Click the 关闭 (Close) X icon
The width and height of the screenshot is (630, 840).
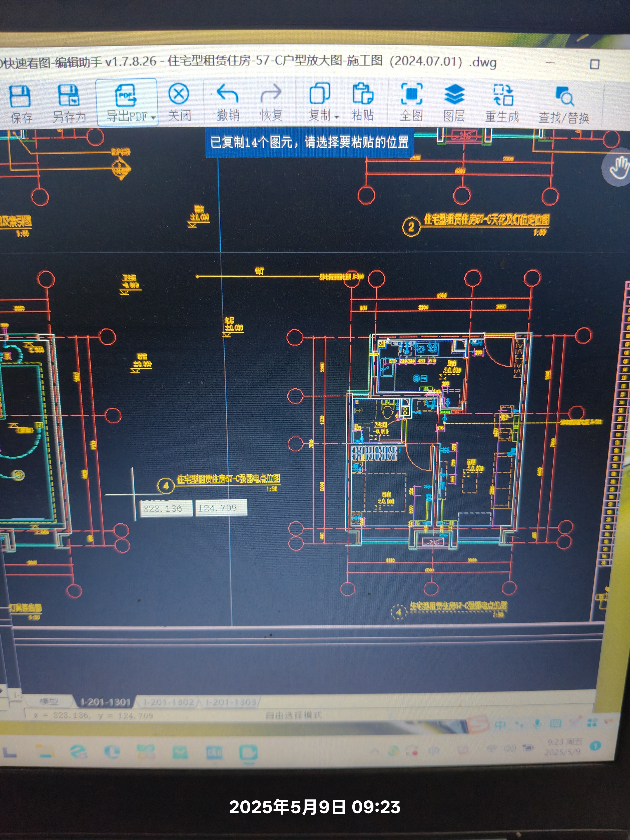[178, 94]
